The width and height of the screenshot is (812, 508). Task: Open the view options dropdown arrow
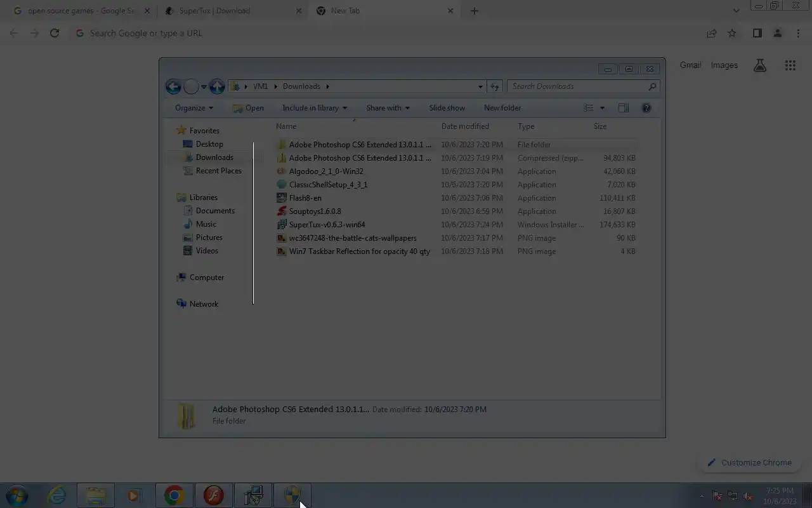point(602,108)
